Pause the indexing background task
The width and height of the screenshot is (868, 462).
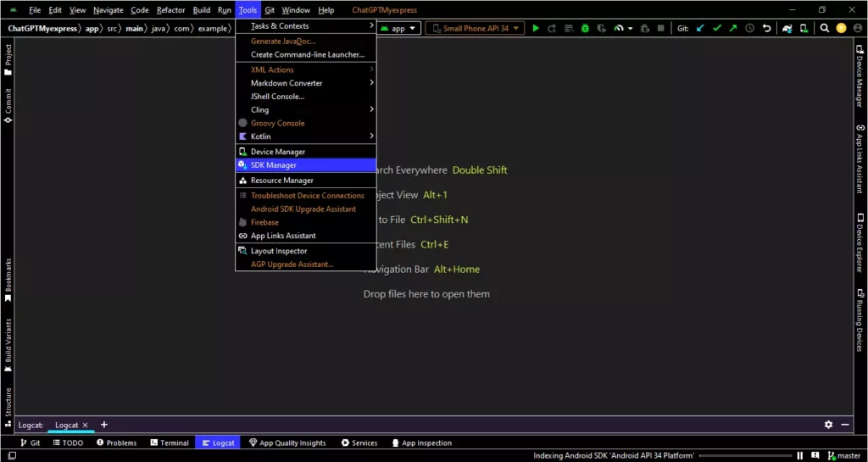(x=800, y=455)
